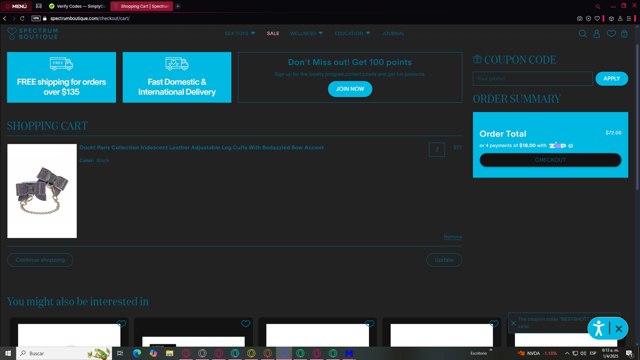Click the FREE shipping for orders over $135 banner
This screenshot has height=360, width=640.
pyautogui.click(x=61, y=77)
